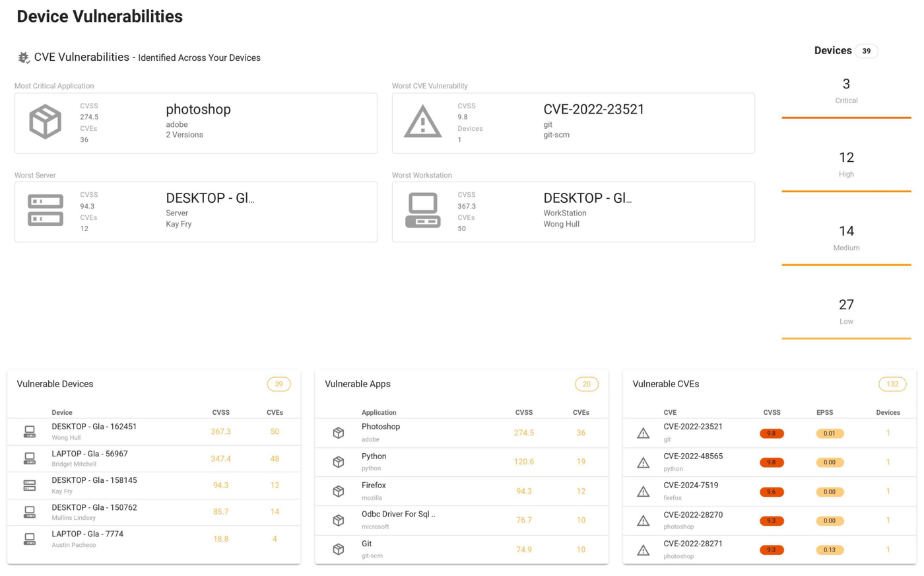Click the package cube icon in photoshop card
Screen dimensions: 924x576
[x=46, y=122]
